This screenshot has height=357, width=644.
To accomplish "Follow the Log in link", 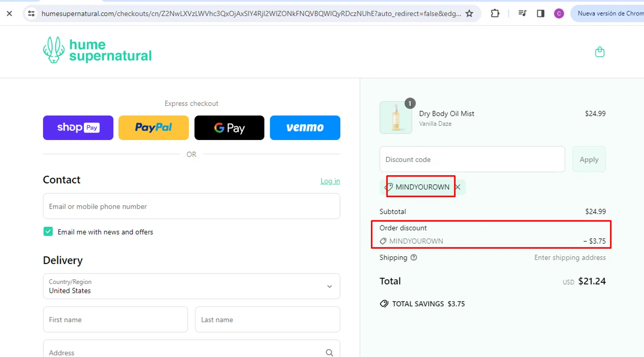I will click(330, 181).
